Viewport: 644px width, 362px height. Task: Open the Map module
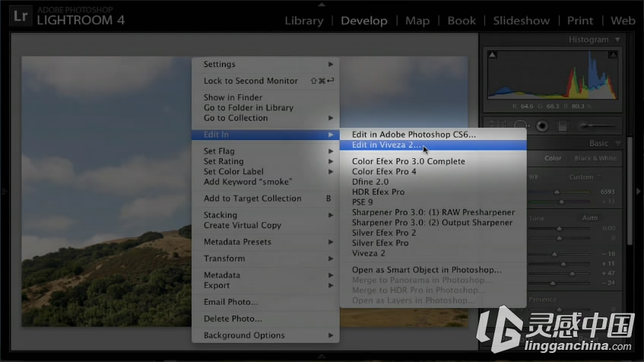coord(417,21)
